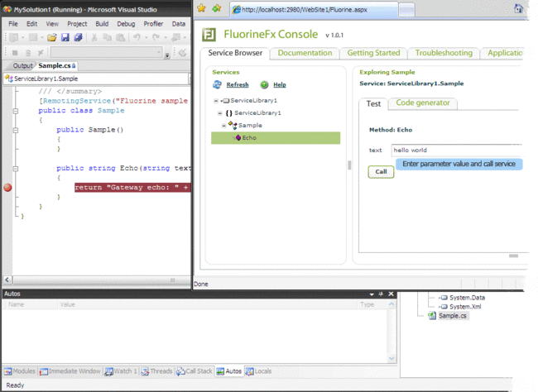Viewport: 538px width, 392px height.
Task: Click the Undo arrow toolbar icon
Action: pos(137,37)
